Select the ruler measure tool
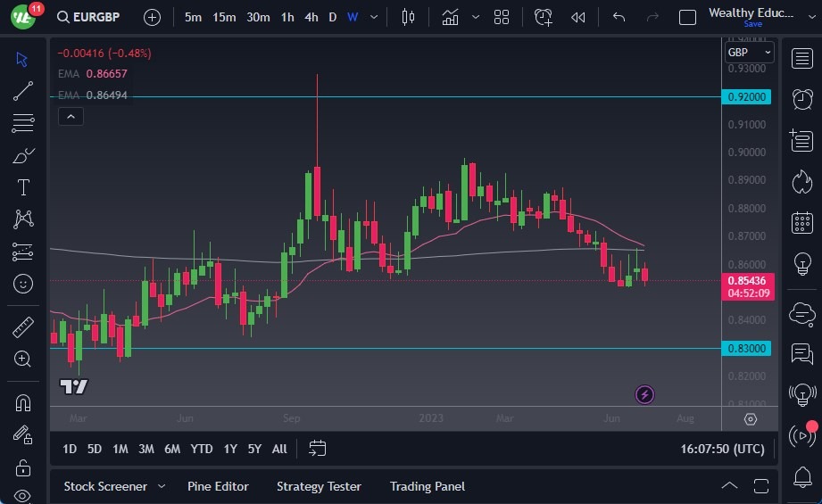 pos(23,326)
